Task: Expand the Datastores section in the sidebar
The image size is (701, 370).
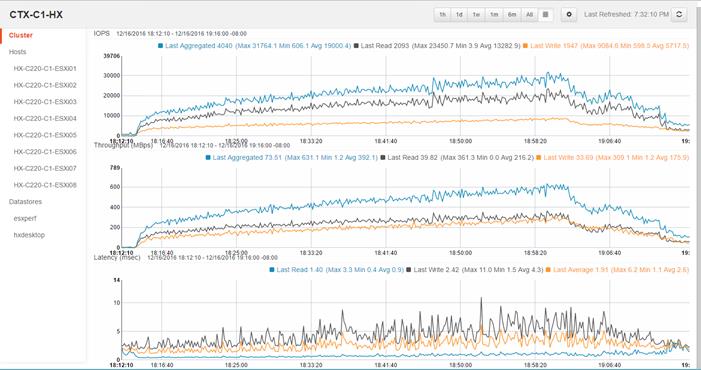Action: click(x=25, y=202)
